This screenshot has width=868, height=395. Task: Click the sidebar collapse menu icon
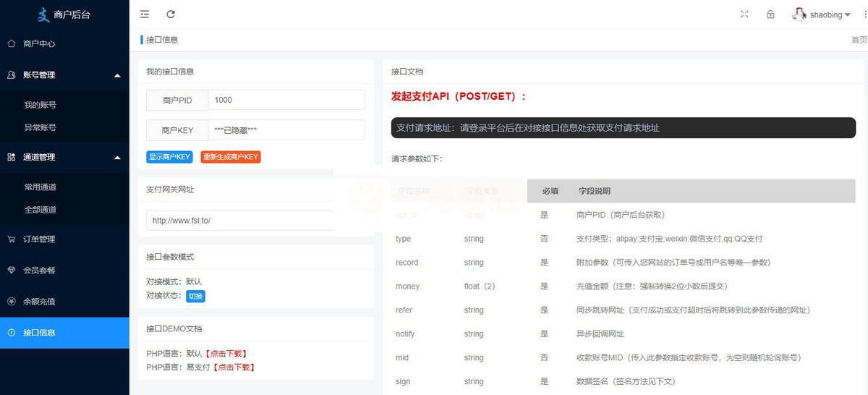[145, 14]
